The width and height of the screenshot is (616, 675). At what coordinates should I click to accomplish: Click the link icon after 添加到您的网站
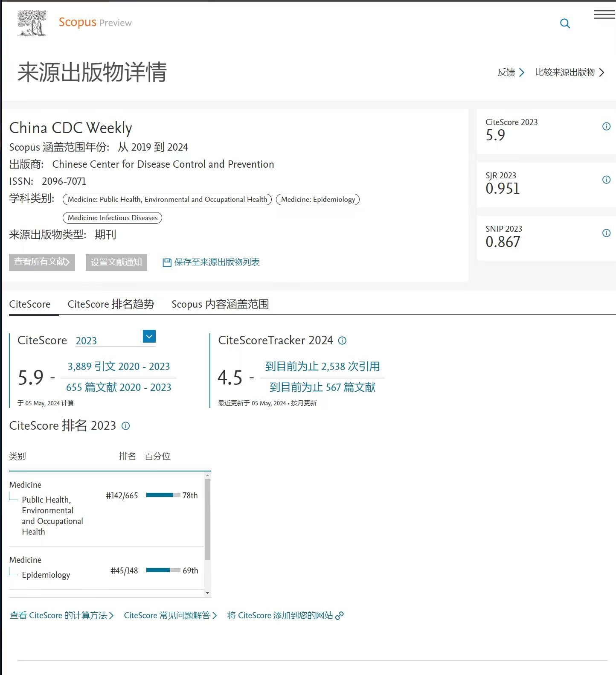[x=340, y=616]
